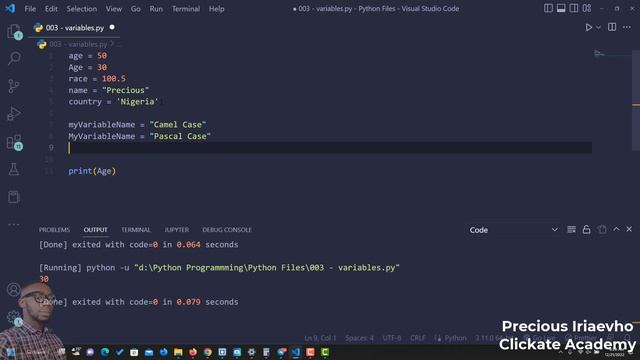Maximize panel with chevron up

[616, 229]
